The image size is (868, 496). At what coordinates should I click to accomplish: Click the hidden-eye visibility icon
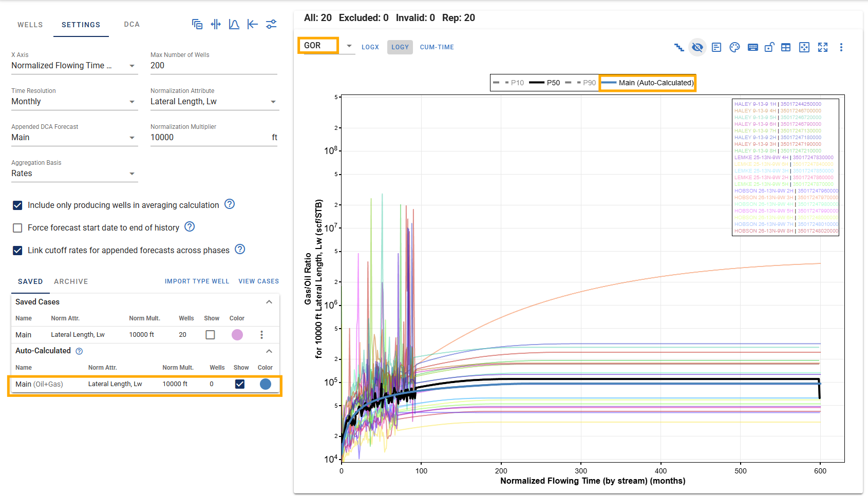697,47
